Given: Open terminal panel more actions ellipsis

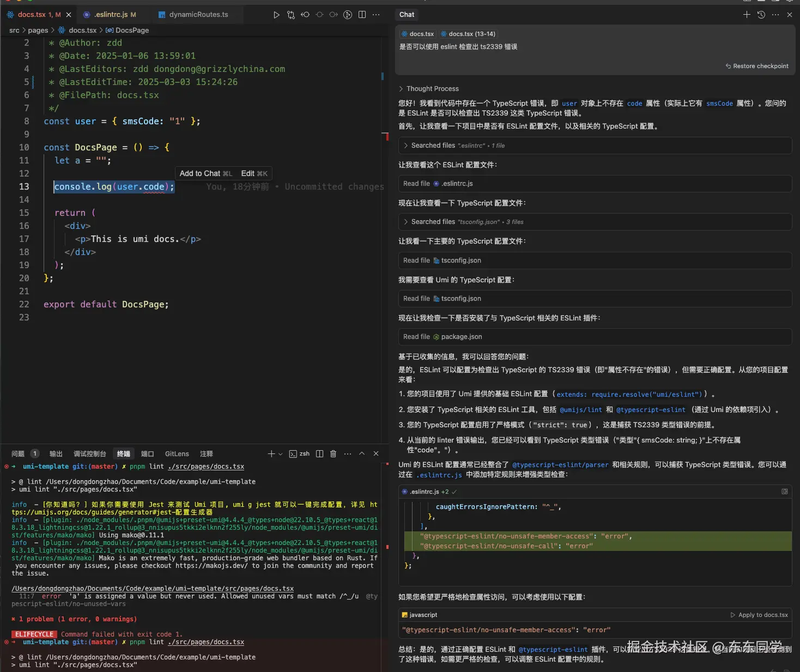Looking at the screenshot, I should 348,453.
